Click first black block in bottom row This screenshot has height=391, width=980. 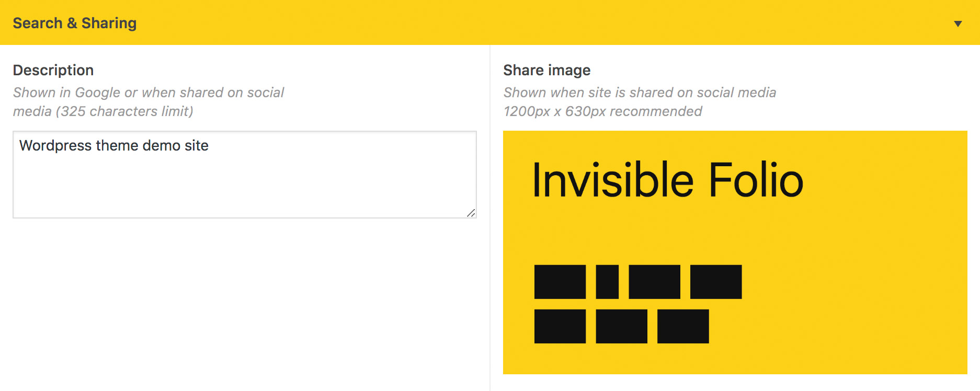(560, 326)
